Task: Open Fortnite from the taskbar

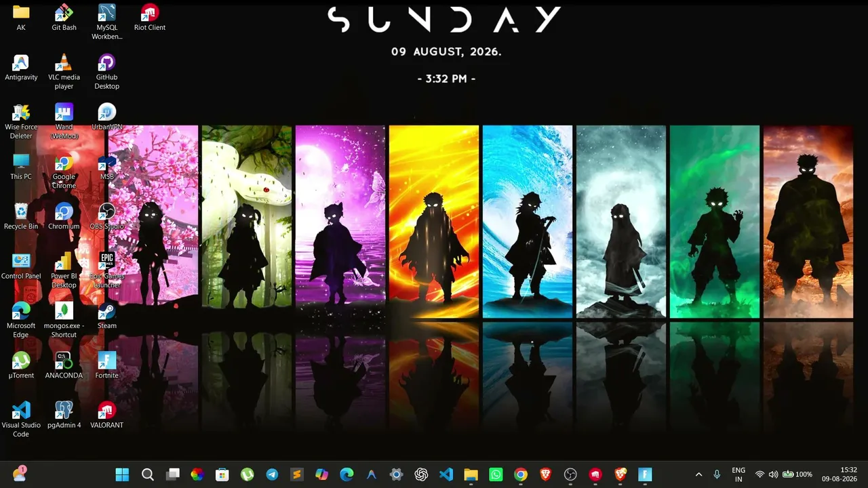Action: 646,474
